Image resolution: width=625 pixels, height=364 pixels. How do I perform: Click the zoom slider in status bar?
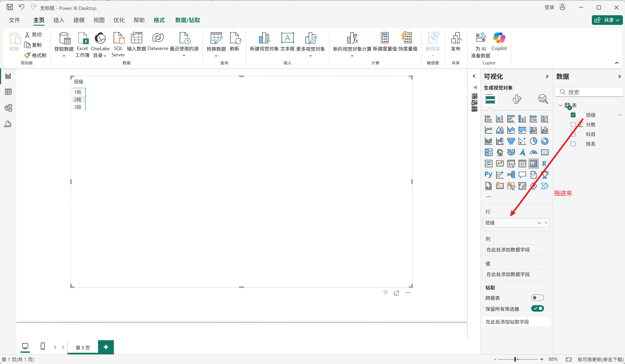coord(515,359)
